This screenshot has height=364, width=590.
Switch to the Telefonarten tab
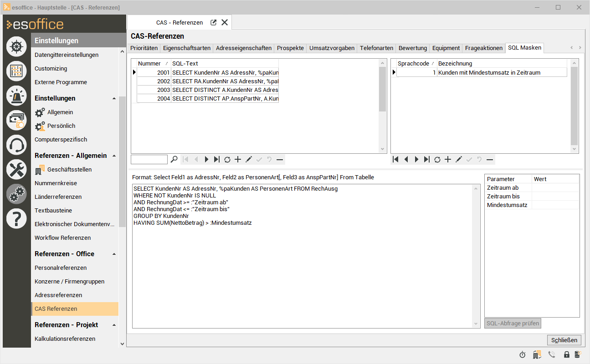[x=376, y=48]
